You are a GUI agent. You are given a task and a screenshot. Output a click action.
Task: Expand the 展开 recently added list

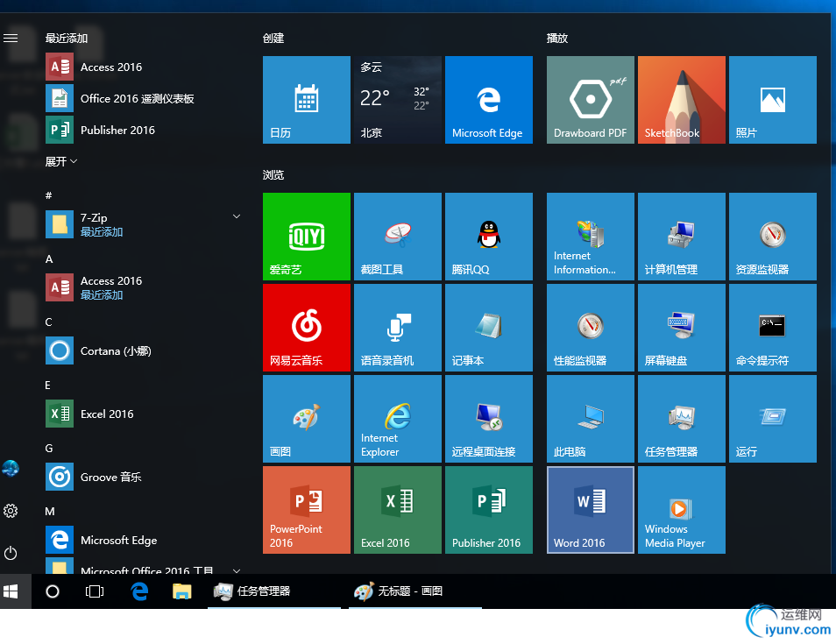(x=61, y=161)
